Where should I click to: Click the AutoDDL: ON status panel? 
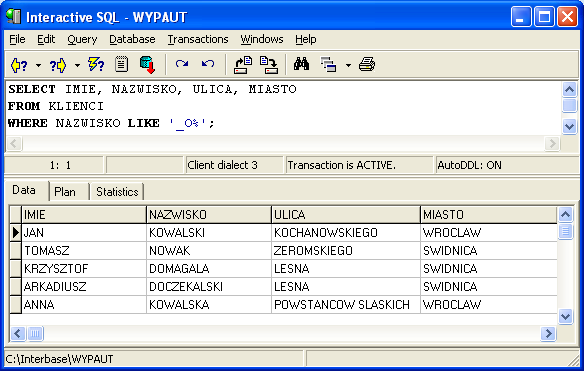pos(507,165)
